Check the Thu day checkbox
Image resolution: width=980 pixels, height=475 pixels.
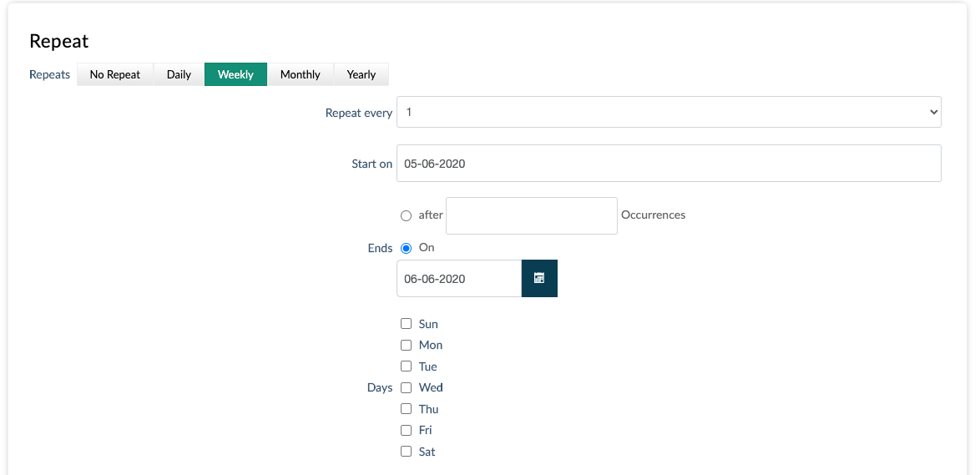[407, 409]
